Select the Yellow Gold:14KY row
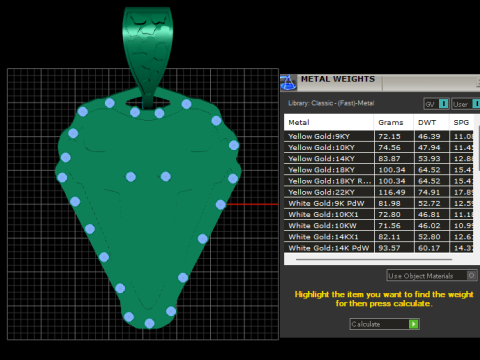 [378, 158]
